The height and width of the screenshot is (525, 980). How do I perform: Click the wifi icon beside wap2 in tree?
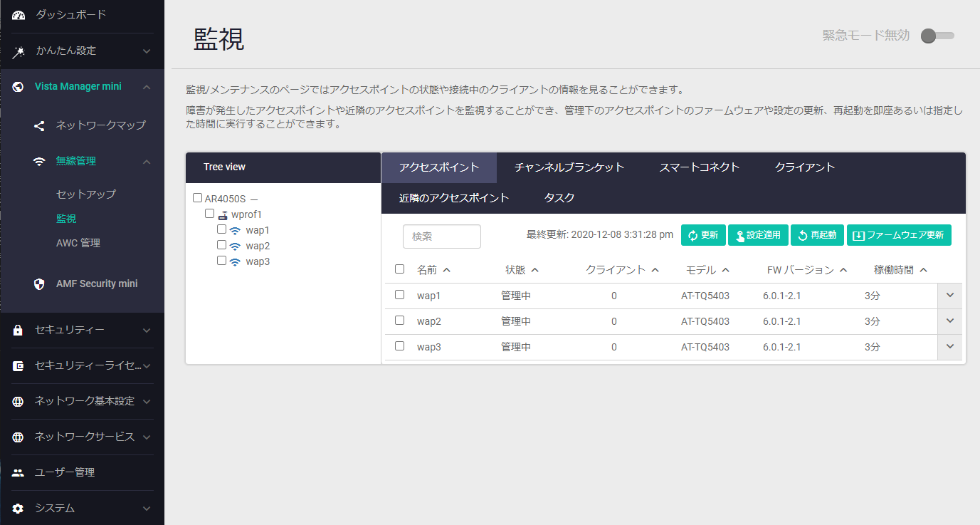coord(235,246)
